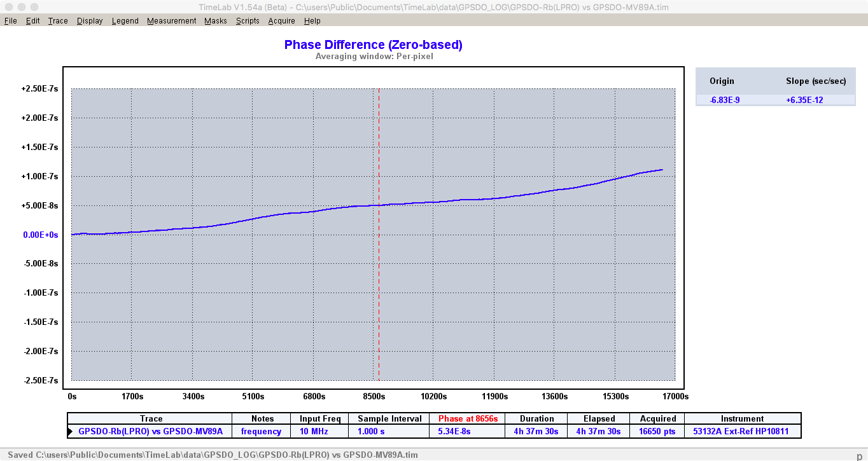Open the Display menu
The width and height of the screenshot is (868, 461).
click(x=90, y=21)
